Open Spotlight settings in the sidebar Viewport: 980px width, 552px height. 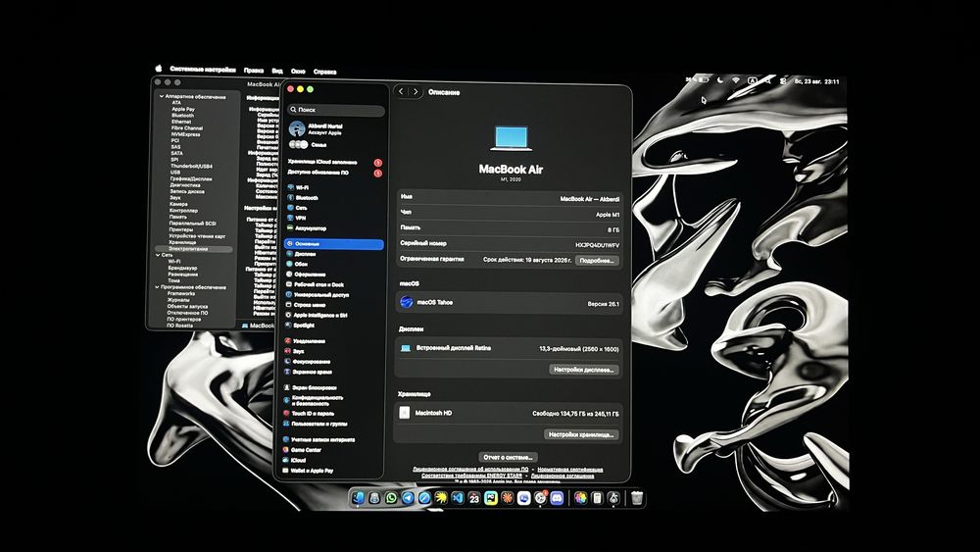pos(300,326)
